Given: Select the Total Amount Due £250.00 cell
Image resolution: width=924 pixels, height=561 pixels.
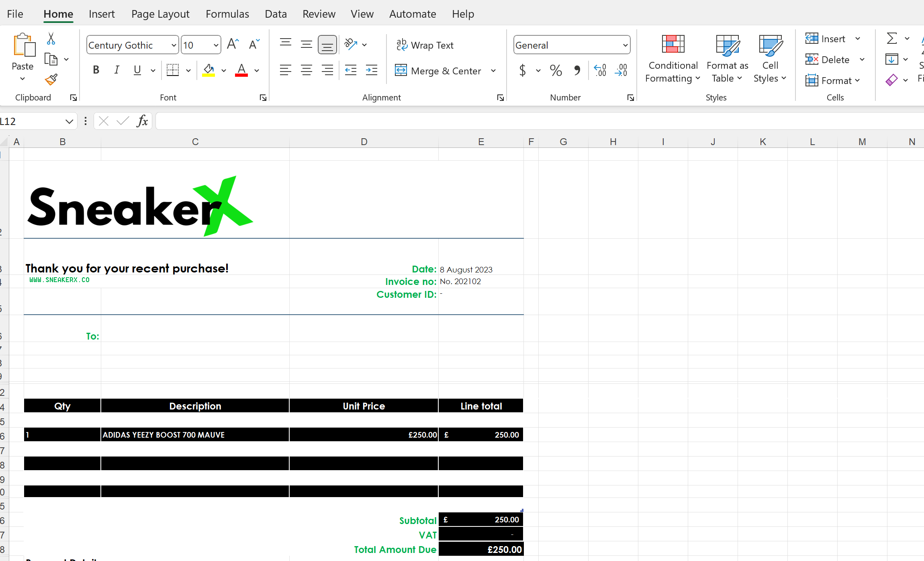Looking at the screenshot, I should [x=481, y=549].
